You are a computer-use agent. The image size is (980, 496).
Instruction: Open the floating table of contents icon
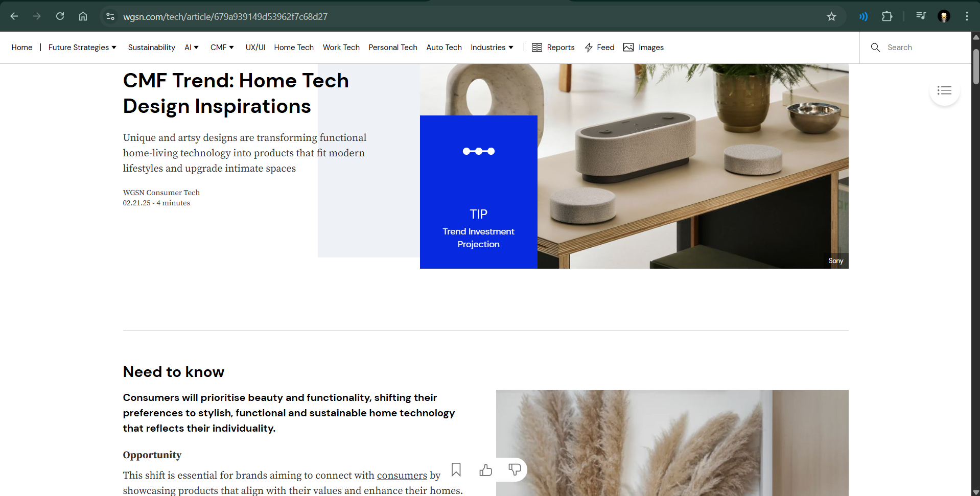(944, 90)
